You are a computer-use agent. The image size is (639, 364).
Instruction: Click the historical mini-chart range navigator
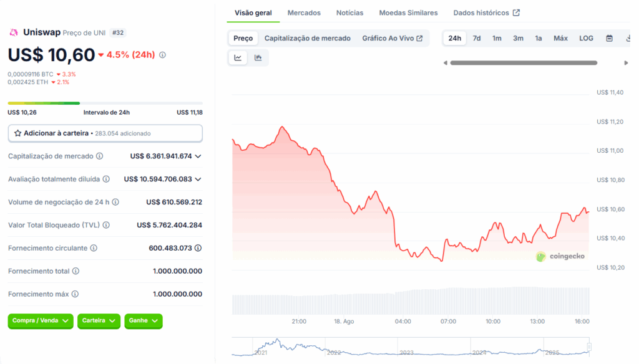[x=411, y=347]
